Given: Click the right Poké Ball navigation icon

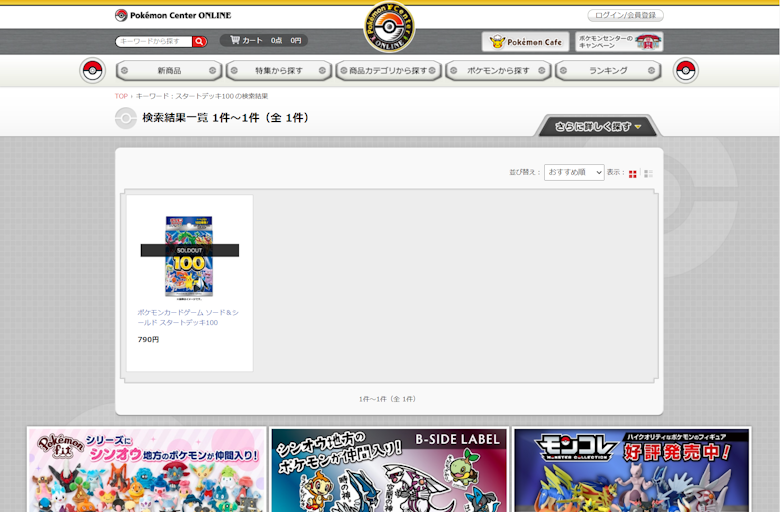Looking at the screenshot, I should (x=686, y=71).
